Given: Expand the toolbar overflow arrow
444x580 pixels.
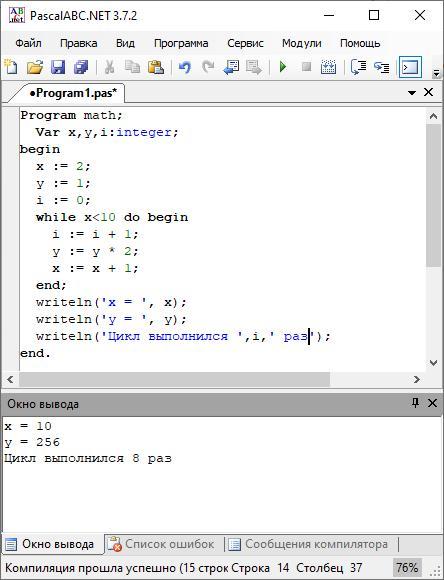Looking at the screenshot, I should click(x=437, y=73).
